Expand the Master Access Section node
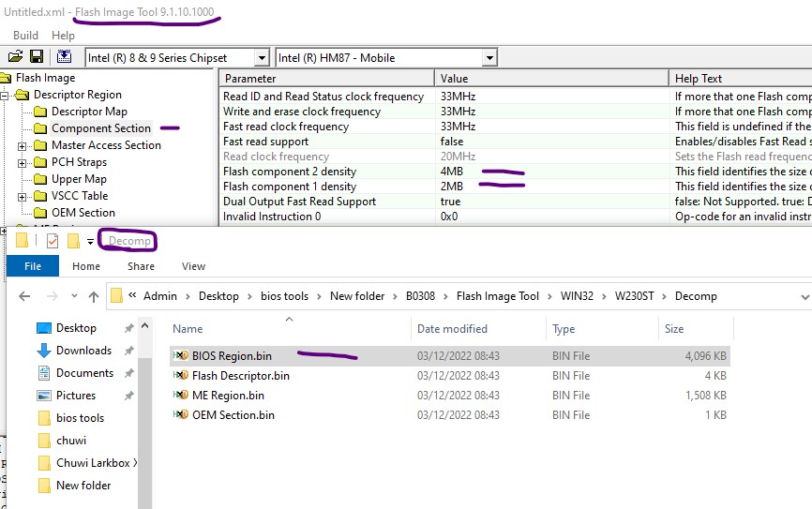 tap(22, 146)
